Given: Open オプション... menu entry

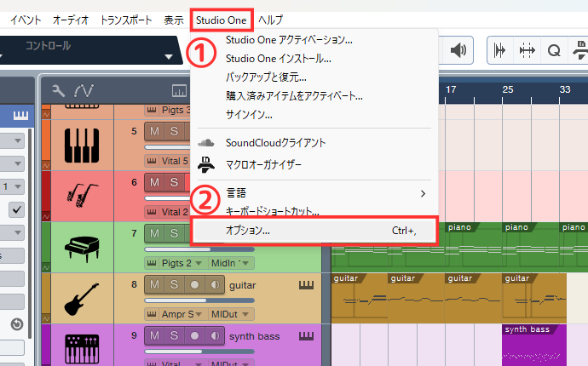Looking at the screenshot, I should coord(314,231).
